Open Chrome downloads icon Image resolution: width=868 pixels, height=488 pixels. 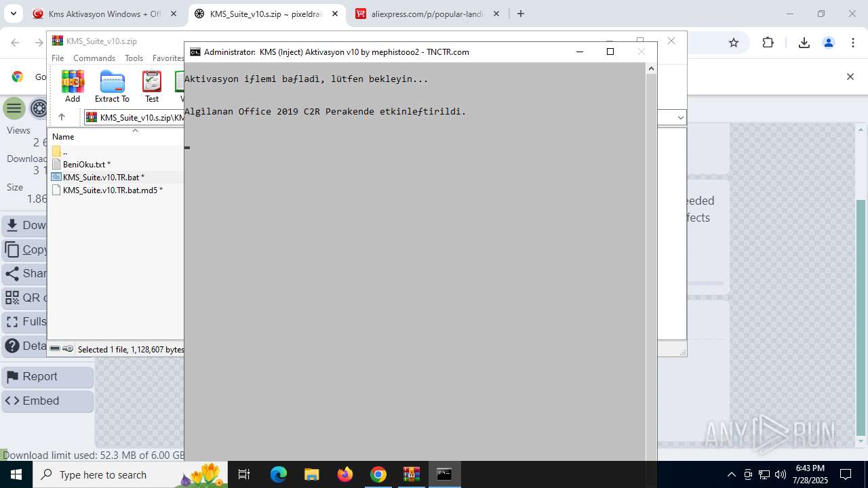click(804, 43)
